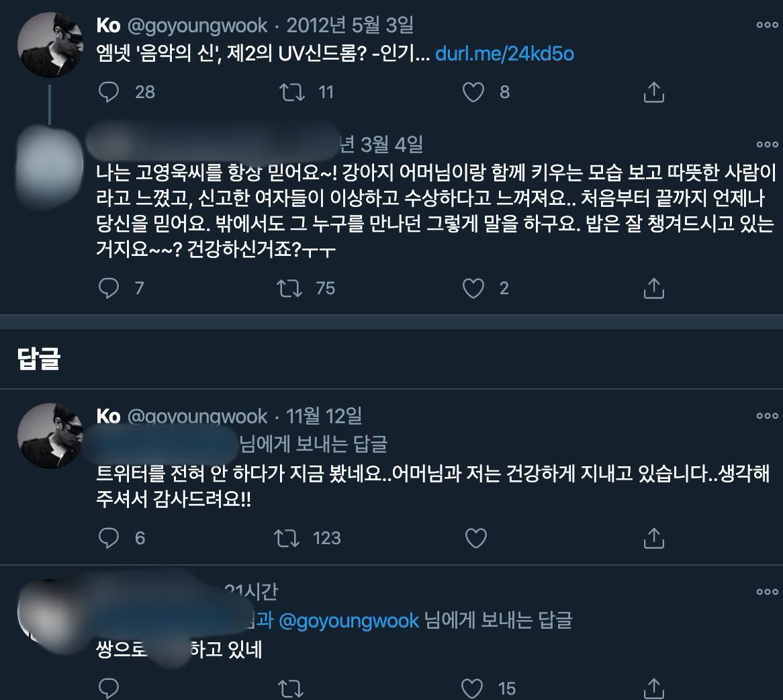Like the 11월 12일 reply by Ko

(x=476, y=537)
